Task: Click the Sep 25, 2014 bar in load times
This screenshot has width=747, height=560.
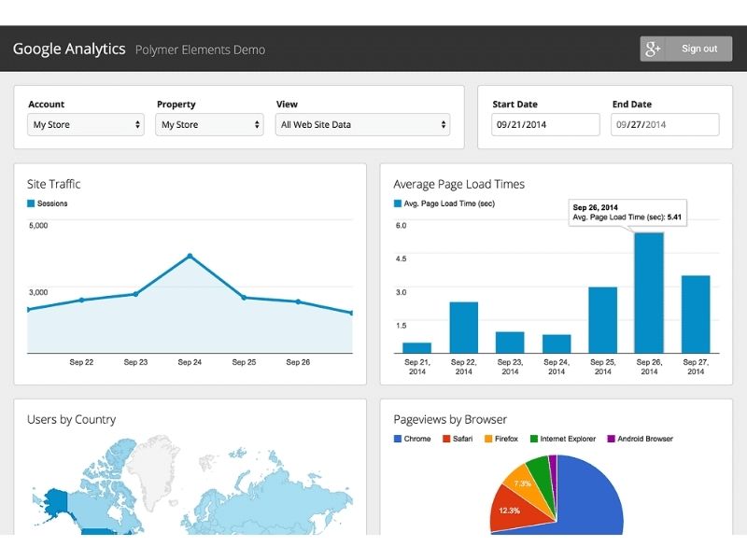Action: pyautogui.click(x=602, y=320)
